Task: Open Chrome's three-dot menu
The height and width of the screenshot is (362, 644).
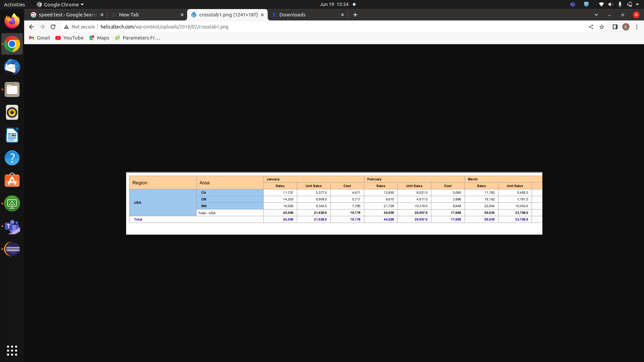Action: [x=636, y=27]
